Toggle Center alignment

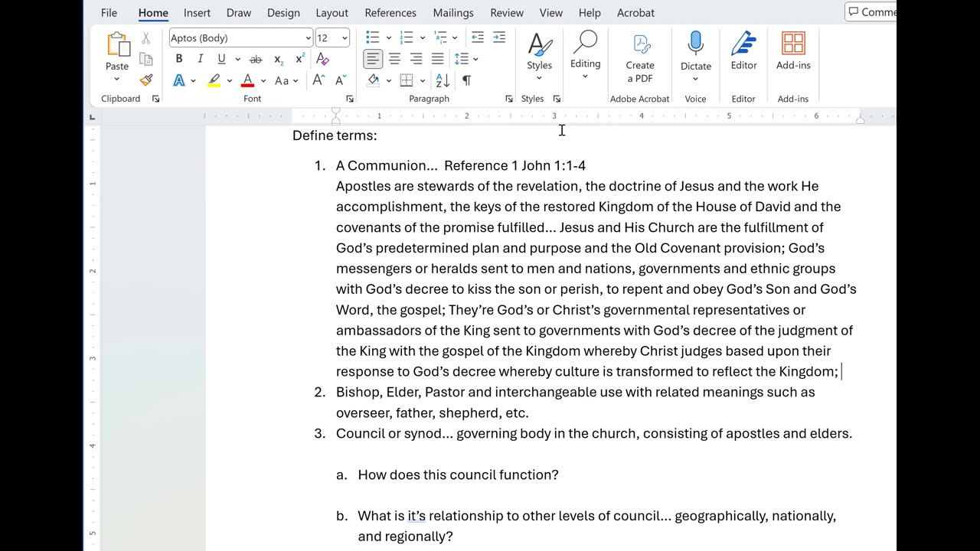[x=394, y=59]
